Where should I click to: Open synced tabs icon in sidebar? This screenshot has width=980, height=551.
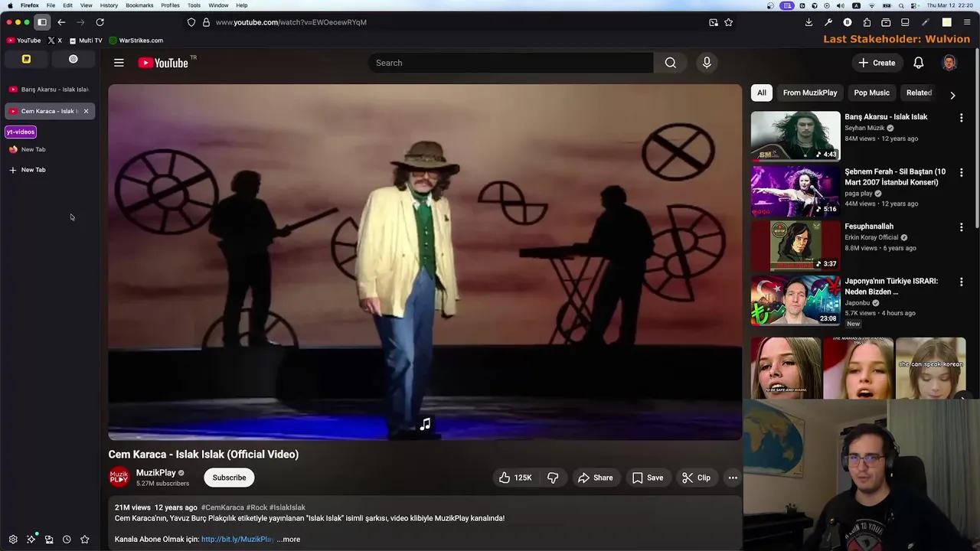[x=49, y=540]
